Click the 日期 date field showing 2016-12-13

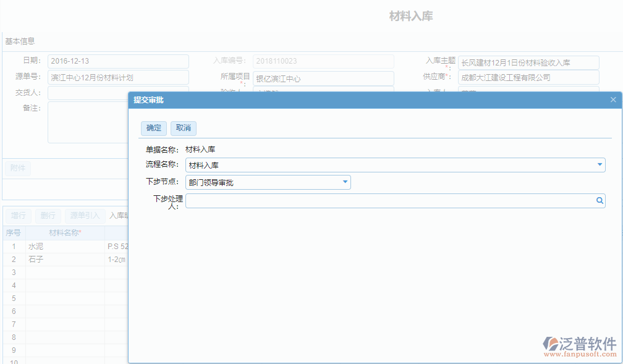[117, 61]
